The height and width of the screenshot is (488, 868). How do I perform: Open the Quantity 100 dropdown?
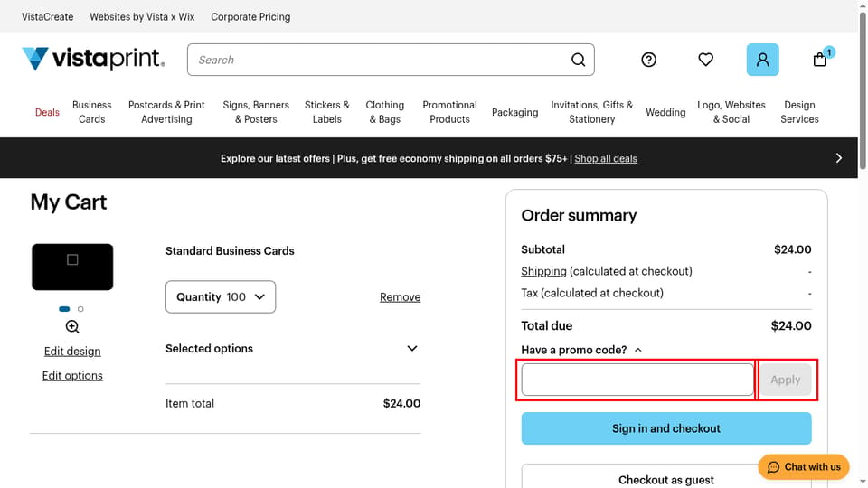(x=221, y=296)
